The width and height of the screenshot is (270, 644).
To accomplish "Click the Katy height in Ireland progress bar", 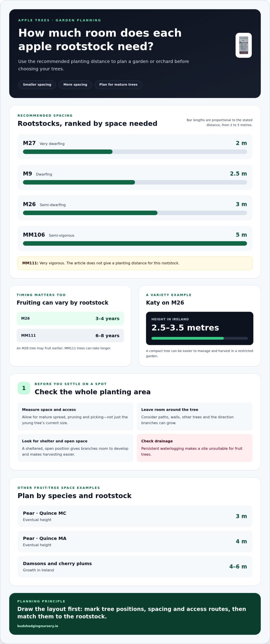I will point(200,338).
